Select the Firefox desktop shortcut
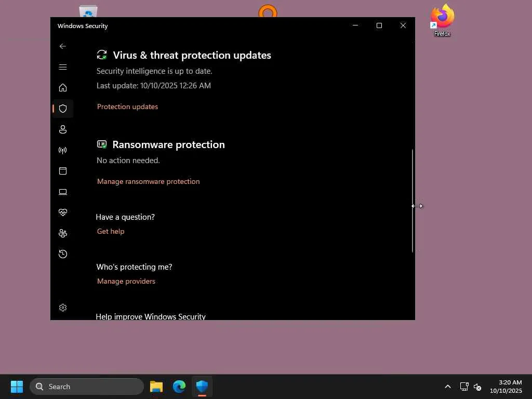This screenshot has width=532, height=399. (x=442, y=20)
